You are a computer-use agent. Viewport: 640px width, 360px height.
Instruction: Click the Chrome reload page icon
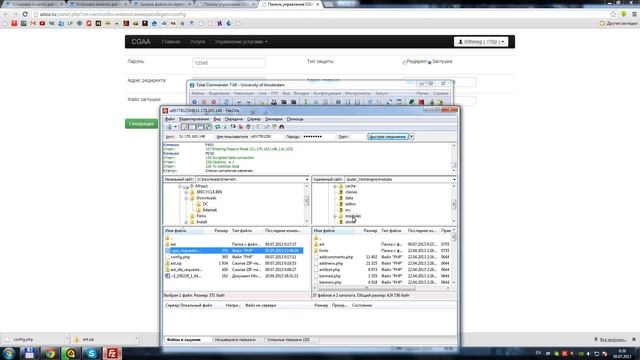(x=25, y=14)
